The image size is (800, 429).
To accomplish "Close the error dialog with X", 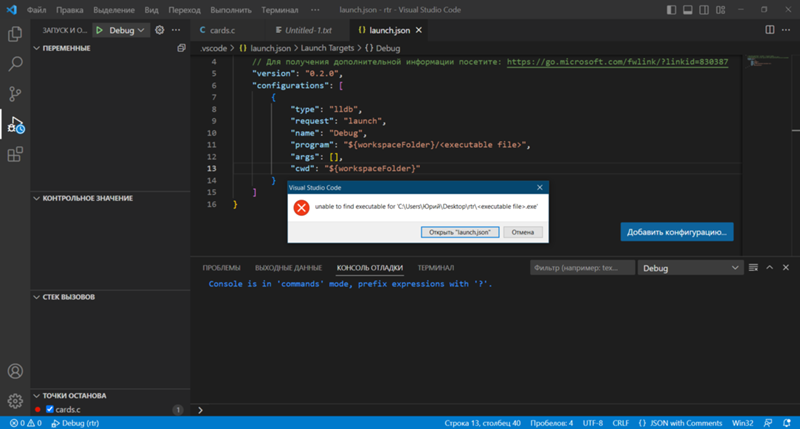I will pyautogui.click(x=540, y=187).
